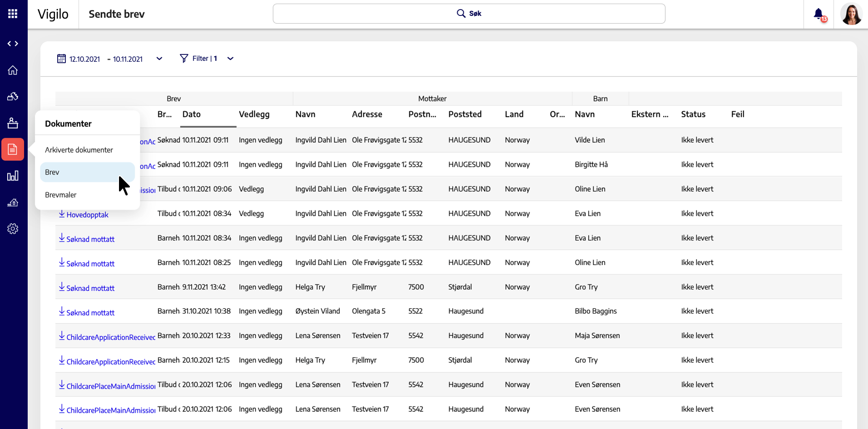The image size is (868, 429).
Task: Click Bilbo Baggins child name
Action: pos(595,311)
